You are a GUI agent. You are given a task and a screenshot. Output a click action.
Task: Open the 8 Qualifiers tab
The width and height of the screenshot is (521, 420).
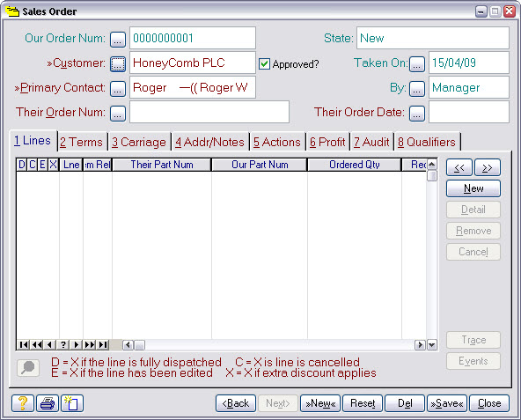click(427, 142)
